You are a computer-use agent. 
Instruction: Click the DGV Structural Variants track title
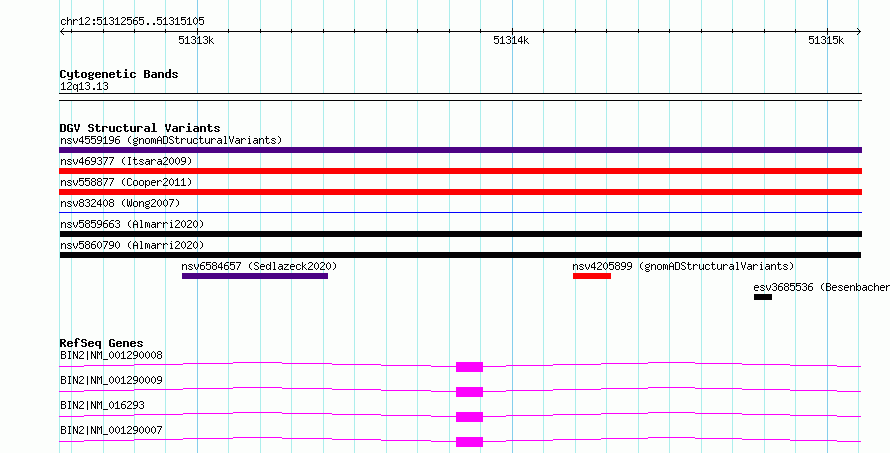point(140,128)
